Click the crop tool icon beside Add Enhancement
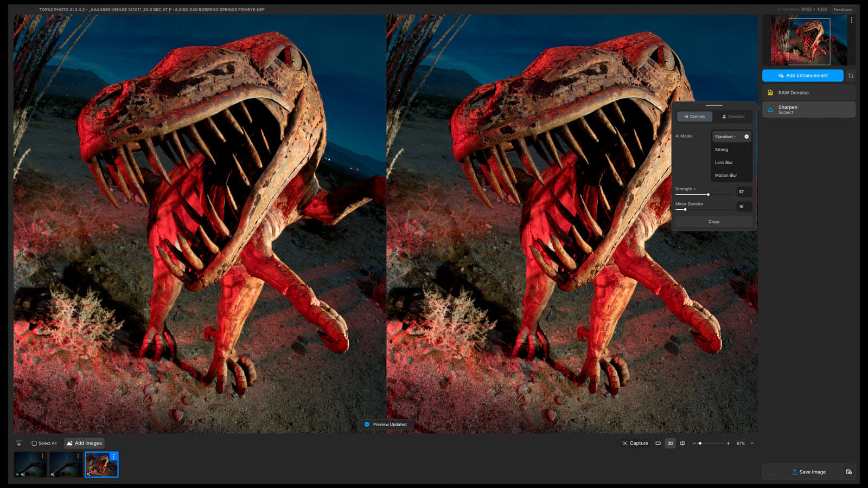The width and height of the screenshot is (868, 488). click(x=851, y=76)
